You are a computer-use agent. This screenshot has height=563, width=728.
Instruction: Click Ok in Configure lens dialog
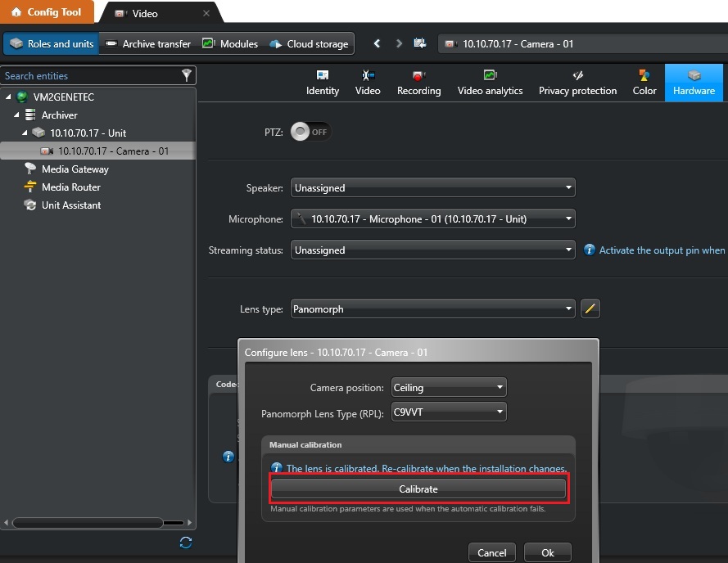pyautogui.click(x=547, y=552)
